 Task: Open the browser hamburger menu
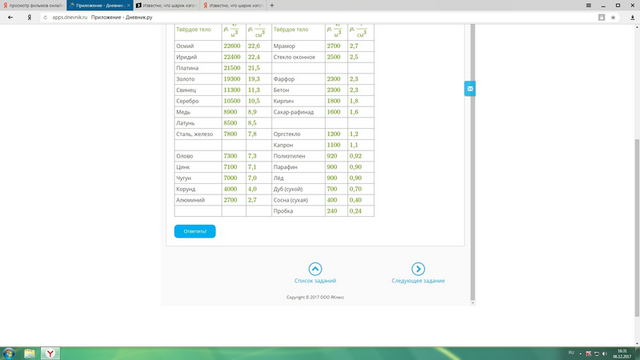(589, 5)
